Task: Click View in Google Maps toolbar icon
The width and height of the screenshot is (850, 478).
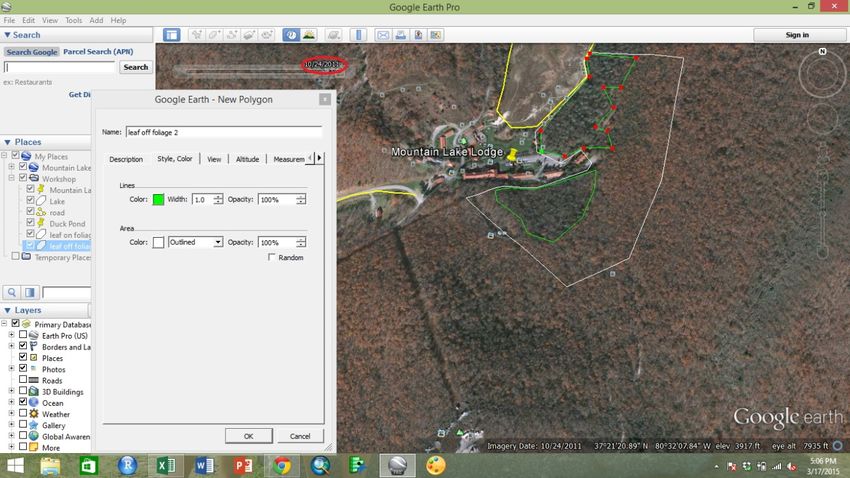Action: 435,35
